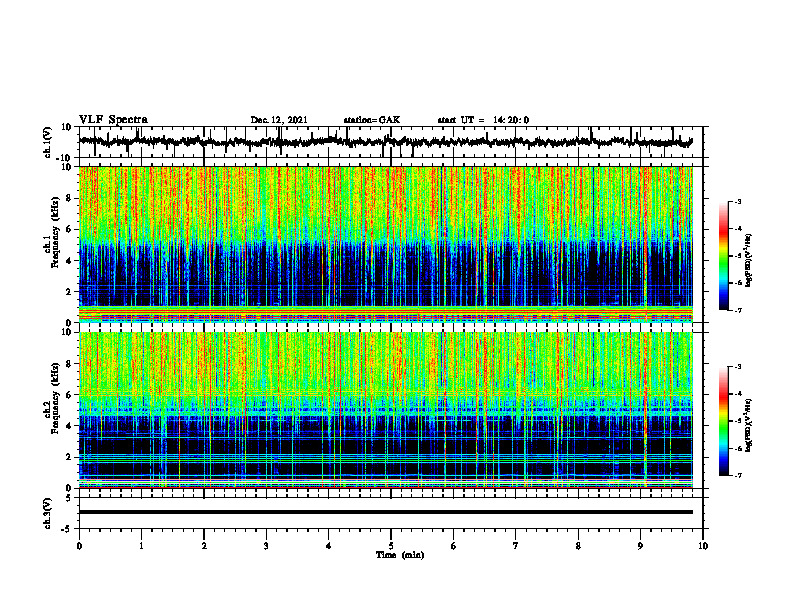
Task: Click the ch.2 Frequency (kHz) axis label
Action: (51, 398)
